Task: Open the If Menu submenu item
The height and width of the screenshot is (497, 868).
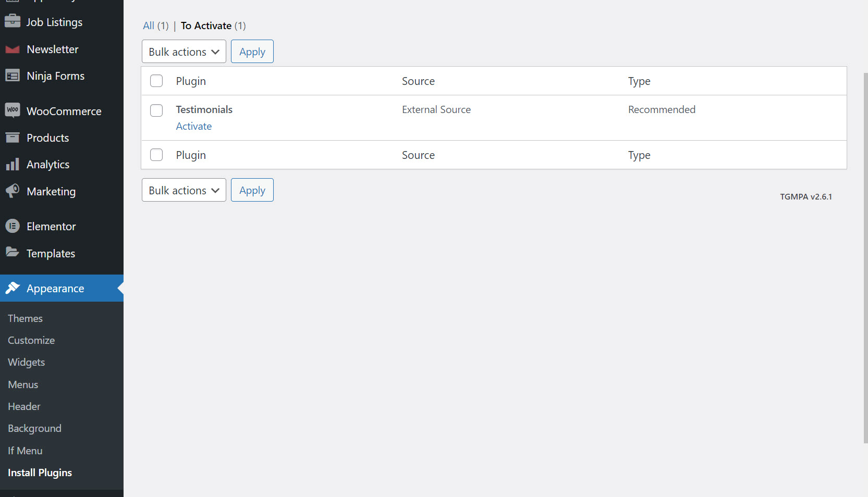Action: (x=25, y=451)
